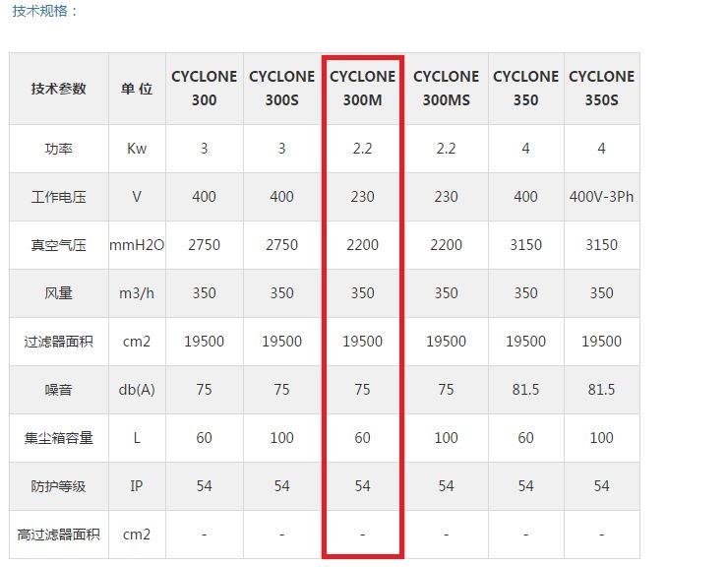Click the L unit cell

(x=137, y=438)
